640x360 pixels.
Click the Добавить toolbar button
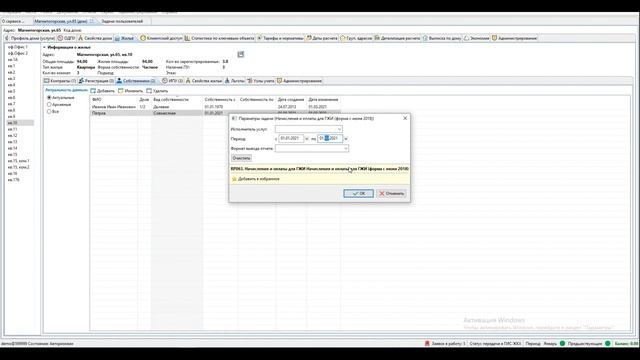[x=102, y=91]
